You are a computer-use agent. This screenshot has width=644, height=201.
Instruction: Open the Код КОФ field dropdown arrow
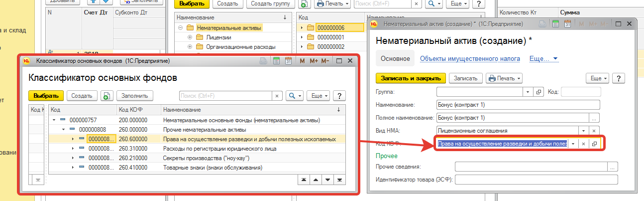[573, 144]
